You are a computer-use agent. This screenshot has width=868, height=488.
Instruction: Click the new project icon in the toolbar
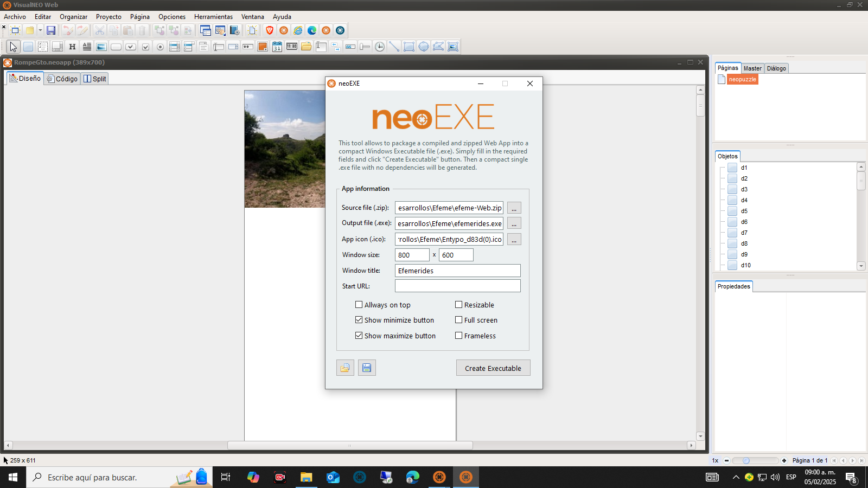[15, 30]
